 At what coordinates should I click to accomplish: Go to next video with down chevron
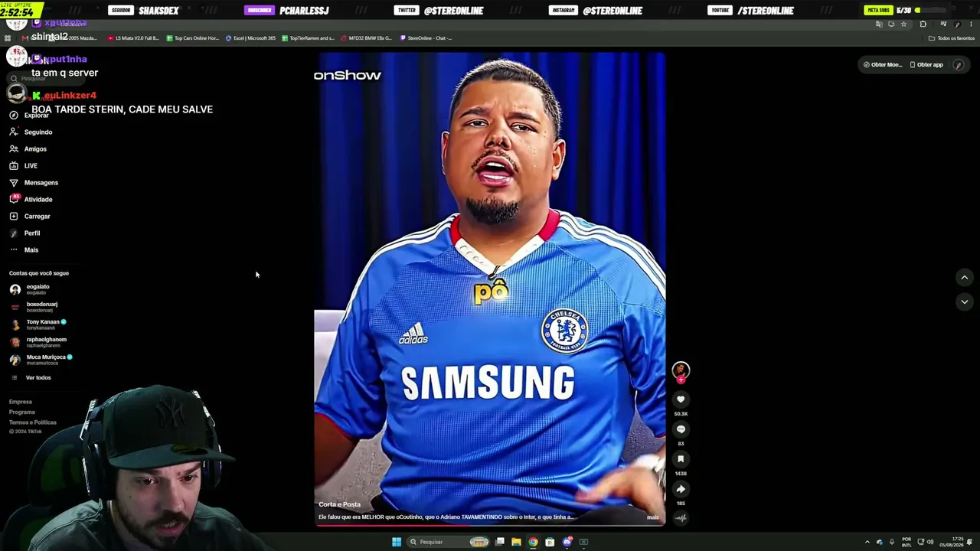(x=965, y=302)
